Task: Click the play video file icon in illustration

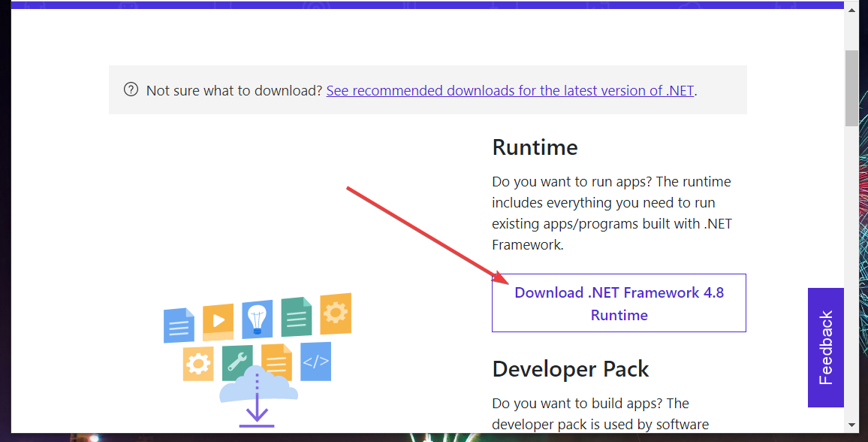Action: (218, 321)
